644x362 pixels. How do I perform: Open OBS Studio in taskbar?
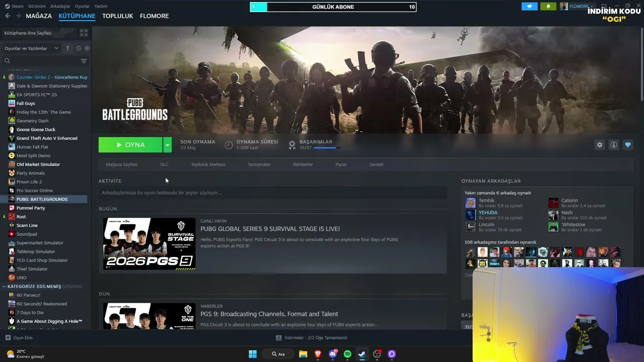coord(377,354)
